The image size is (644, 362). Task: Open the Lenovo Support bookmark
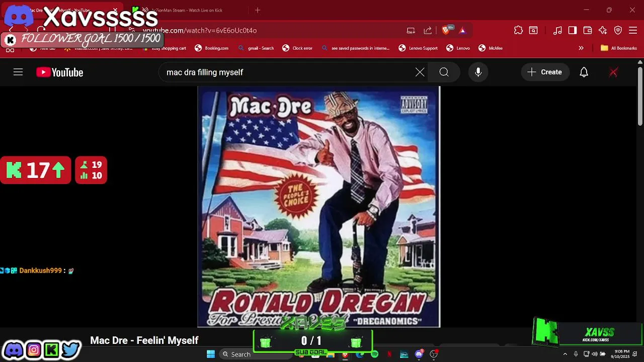418,48
